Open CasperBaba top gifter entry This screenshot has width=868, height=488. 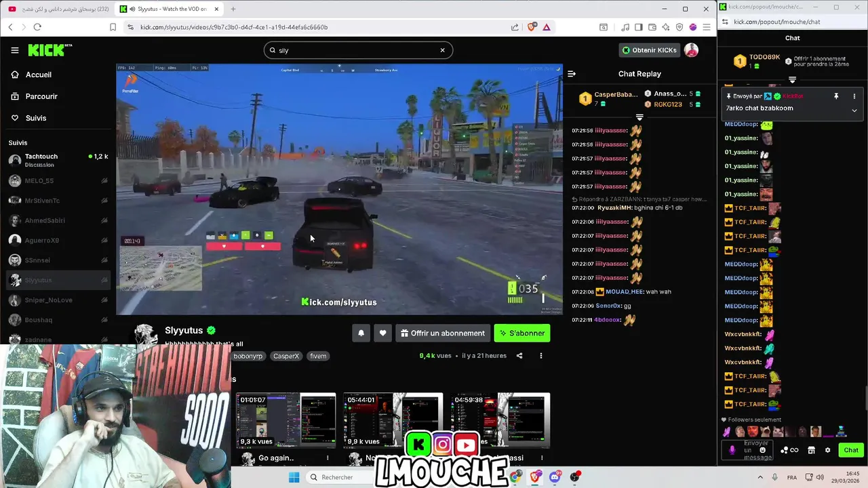click(x=609, y=98)
